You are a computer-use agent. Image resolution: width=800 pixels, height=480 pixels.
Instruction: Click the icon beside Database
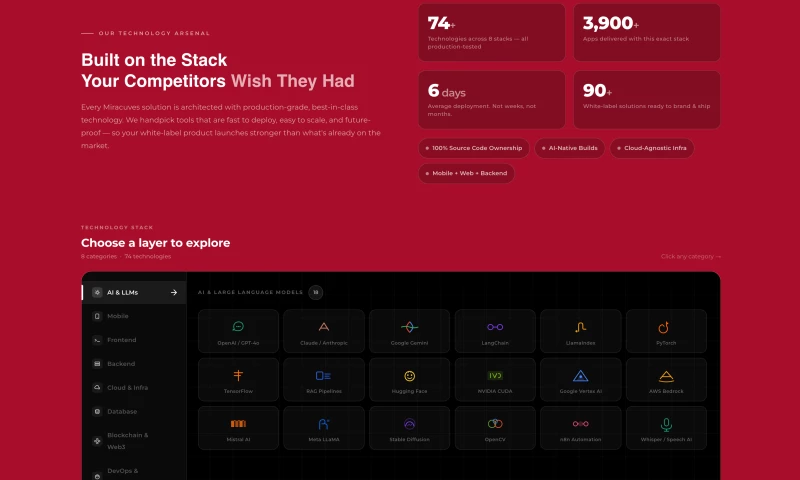click(x=97, y=411)
